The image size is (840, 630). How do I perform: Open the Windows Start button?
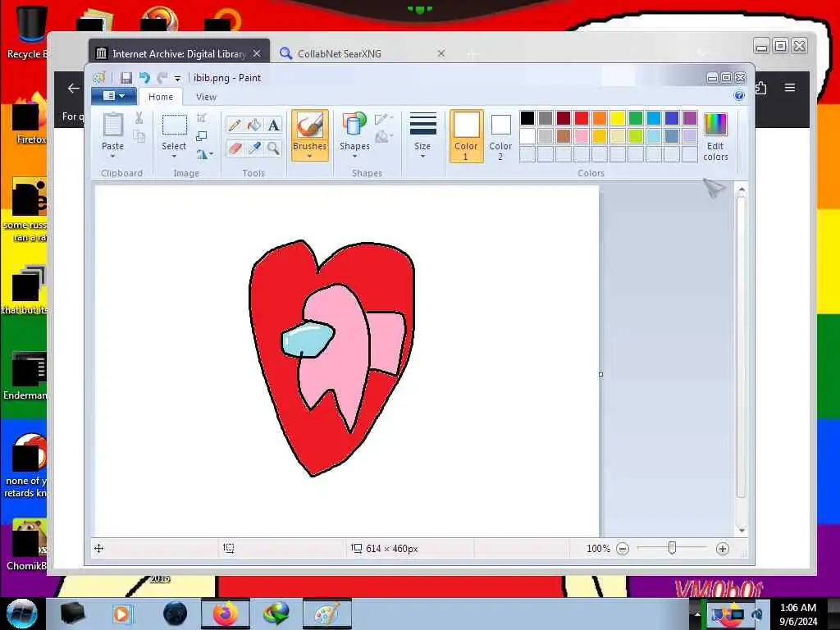tap(21, 614)
